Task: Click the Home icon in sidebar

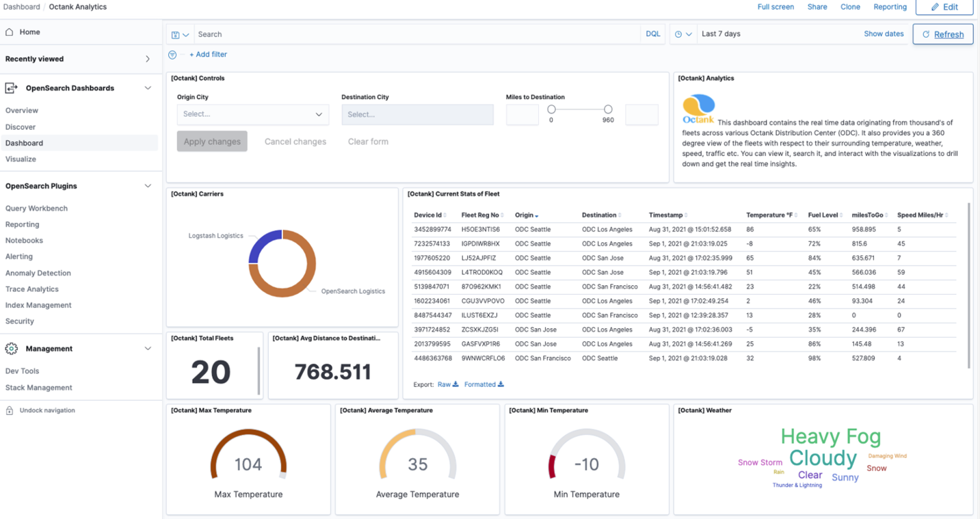Action: pos(10,32)
